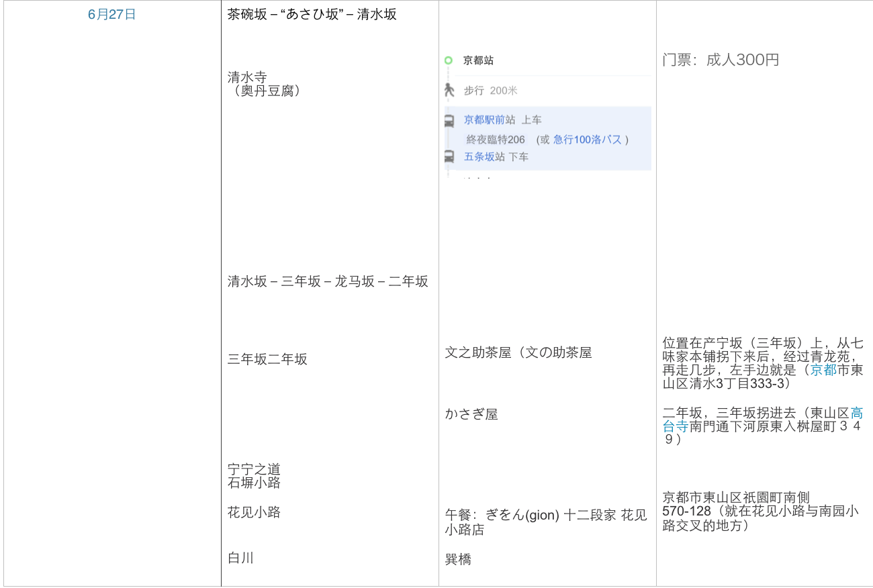Open the 急行100洛バス link
873x588 pixels.
pyautogui.click(x=588, y=140)
